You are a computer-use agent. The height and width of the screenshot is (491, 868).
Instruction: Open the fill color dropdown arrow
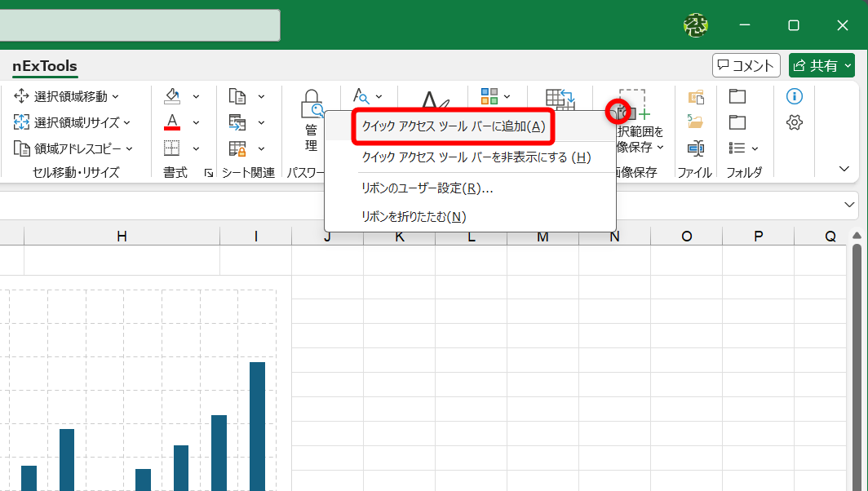click(196, 97)
